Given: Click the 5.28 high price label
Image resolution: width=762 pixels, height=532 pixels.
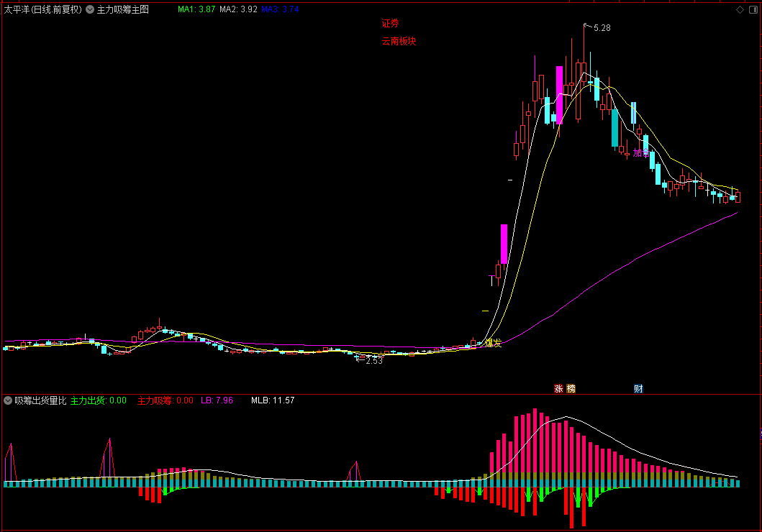Looking at the screenshot, I should [602, 28].
